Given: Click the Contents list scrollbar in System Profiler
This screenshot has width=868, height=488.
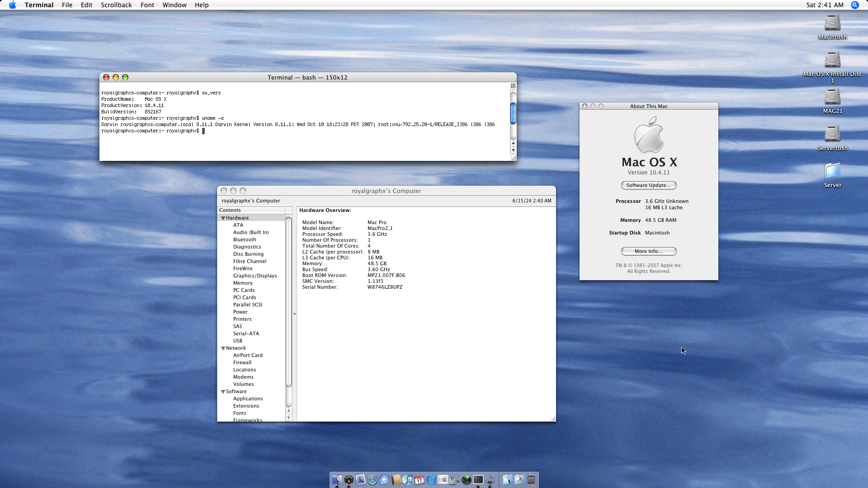Looking at the screenshot, I should click(288, 302).
